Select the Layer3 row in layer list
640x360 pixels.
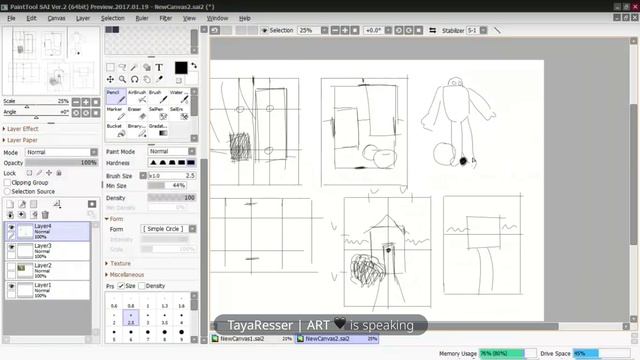[48, 251]
